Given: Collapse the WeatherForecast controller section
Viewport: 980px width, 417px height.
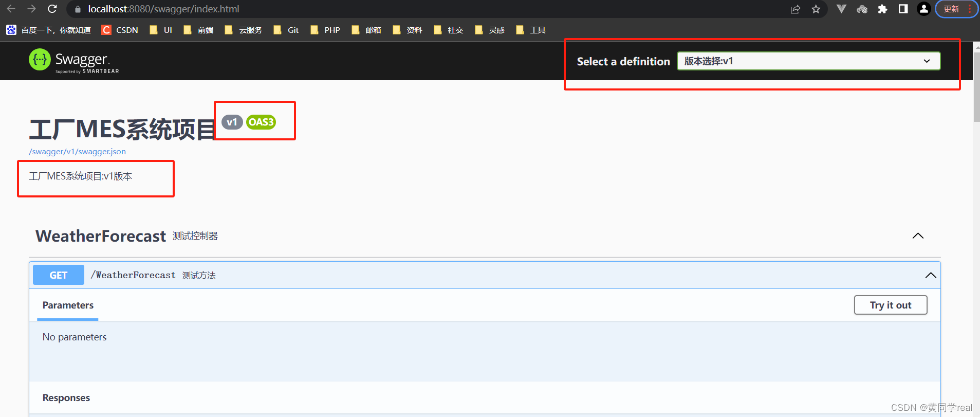Looking at the screenshot, I should pos(917,236).
